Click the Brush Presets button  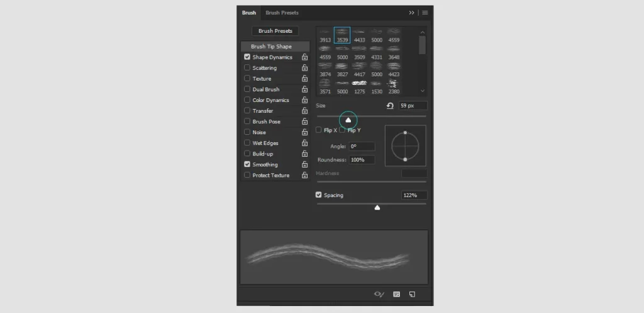click(x=275, y=31)
